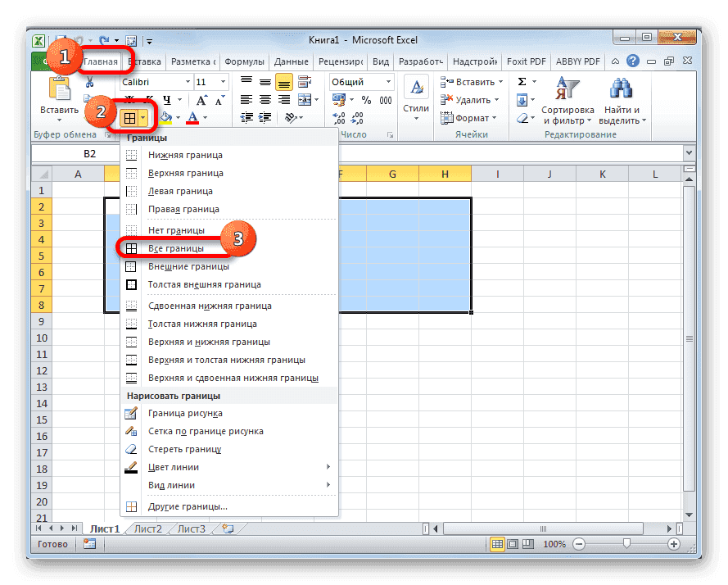Viewport: 728px width, 585px height.
Task: Expand the fill color dropdown arrow
Action: tap(178, 117)
